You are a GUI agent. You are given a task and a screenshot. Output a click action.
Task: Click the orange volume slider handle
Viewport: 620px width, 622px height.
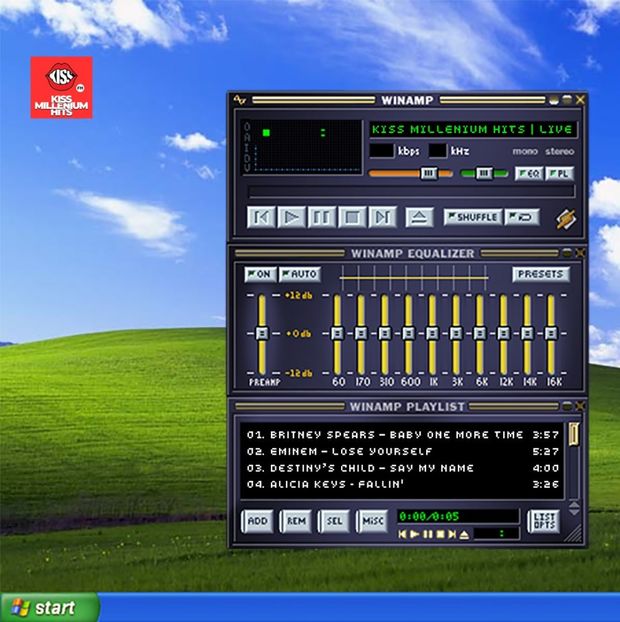click(428, 173)
